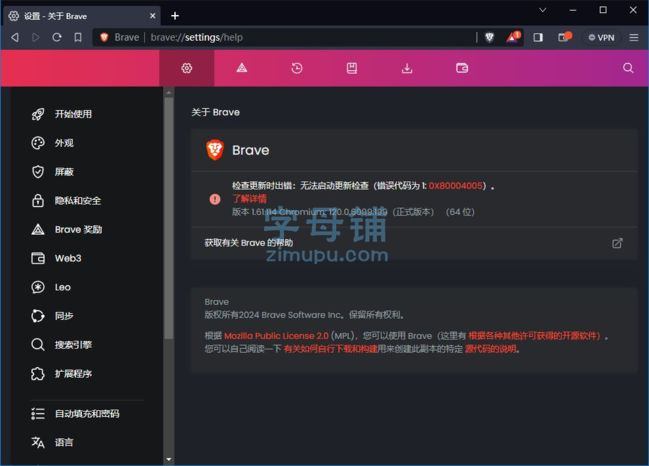
Task: Select the settings gear tab in pink bar
Action: click(187, 68)
